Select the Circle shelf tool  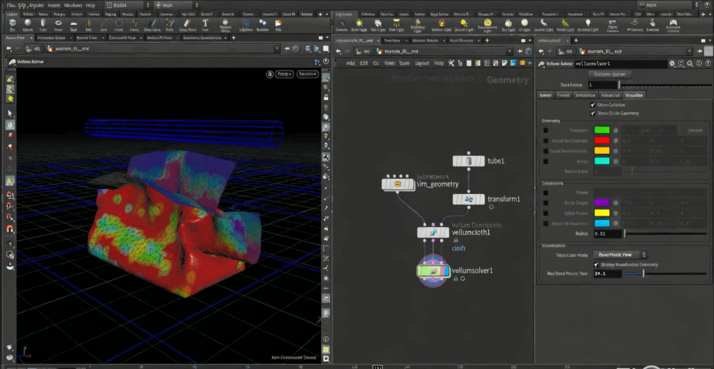point(119,25)
